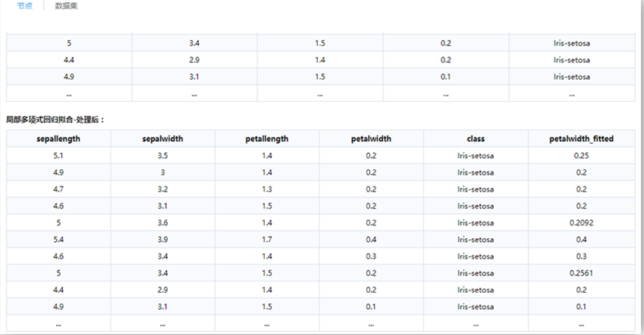The height and width of the screenshot is (335, 644).
Task: Click the class column header
Action: (x=475, y=138)
